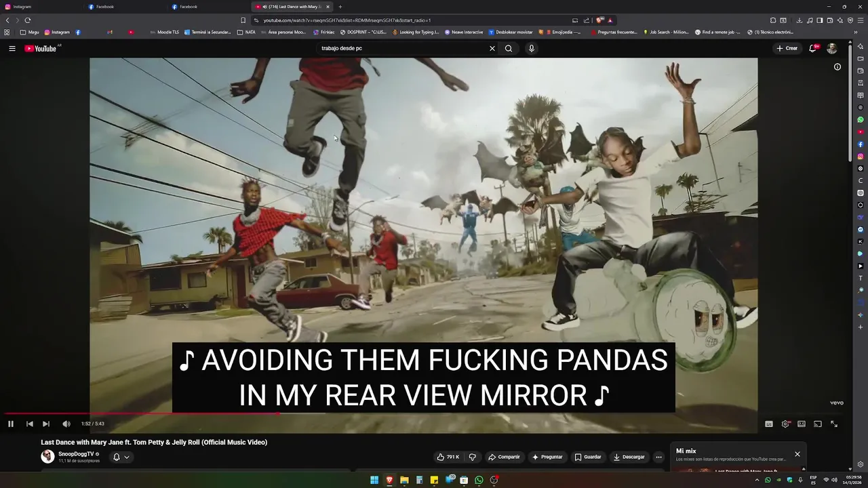868x488 pixels.
Task: Pause the video playback
Action: (x=11, y=424)
